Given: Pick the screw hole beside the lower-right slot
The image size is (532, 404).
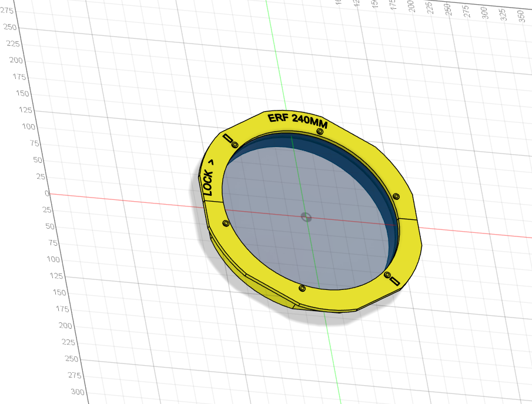Looking at the screenshot, I should [x=387, y=274].
